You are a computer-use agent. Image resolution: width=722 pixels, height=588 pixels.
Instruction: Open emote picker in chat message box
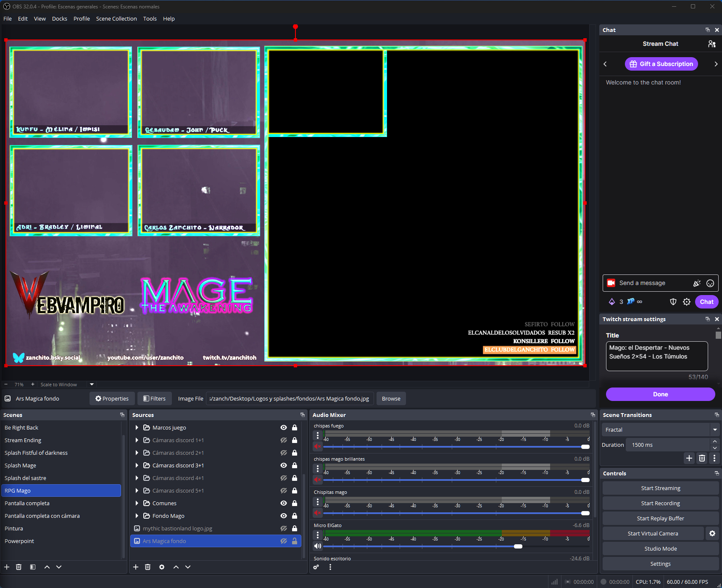[710, 283]
